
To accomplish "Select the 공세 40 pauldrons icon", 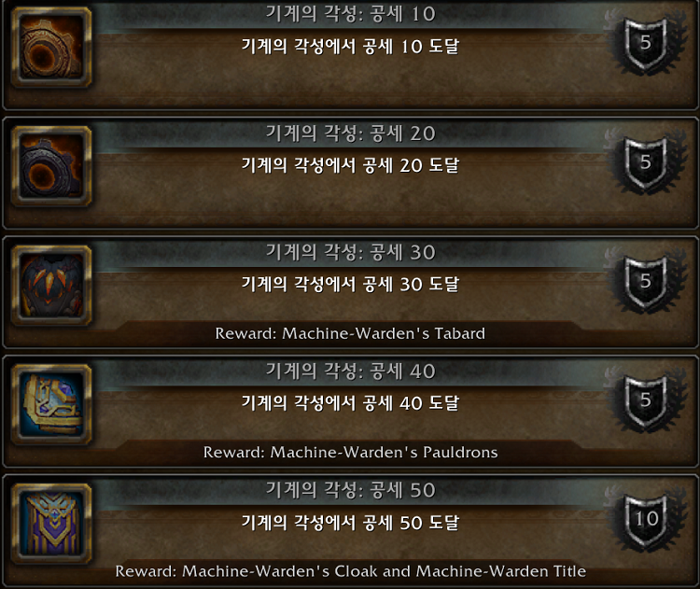I will click(51, 404).
